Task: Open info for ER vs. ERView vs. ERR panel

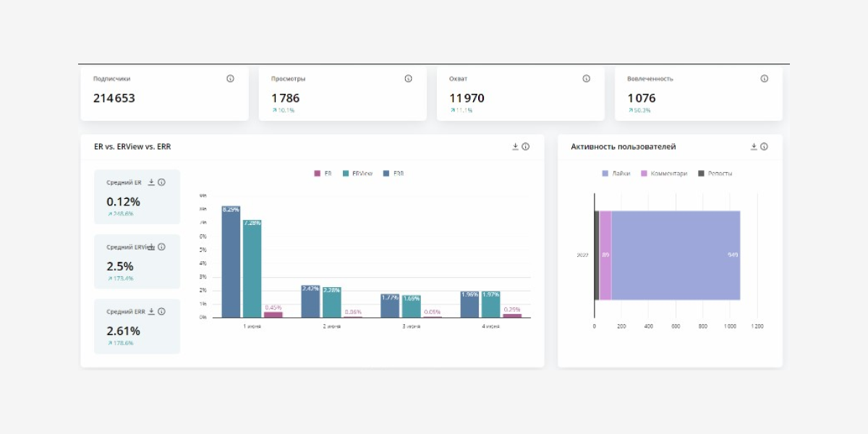Action: tap(526, 147)
